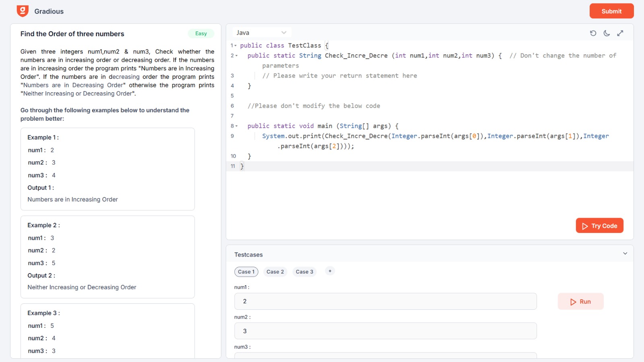
Task: Fold the main method on line 8
Action: point(237,126)
